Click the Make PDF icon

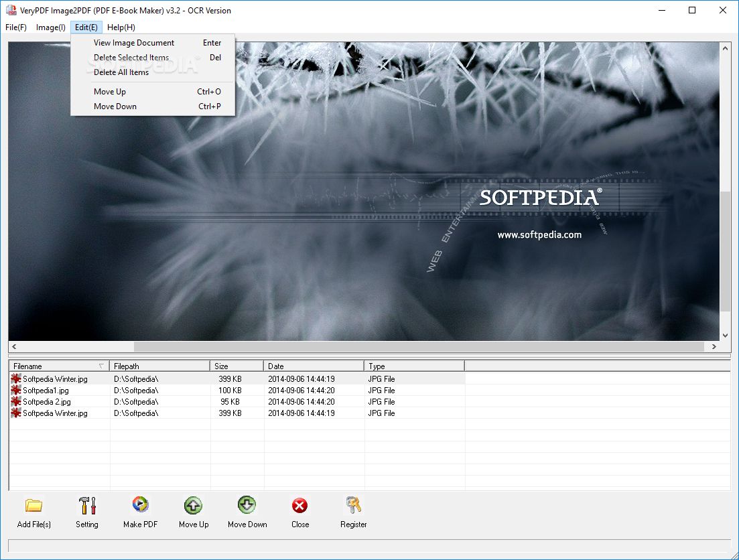pyautogui.click(x=141, y=505)
